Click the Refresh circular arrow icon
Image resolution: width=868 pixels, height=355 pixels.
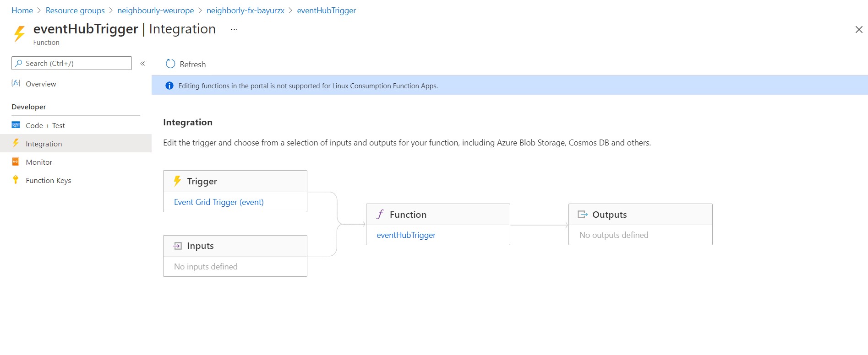(170, 64)
